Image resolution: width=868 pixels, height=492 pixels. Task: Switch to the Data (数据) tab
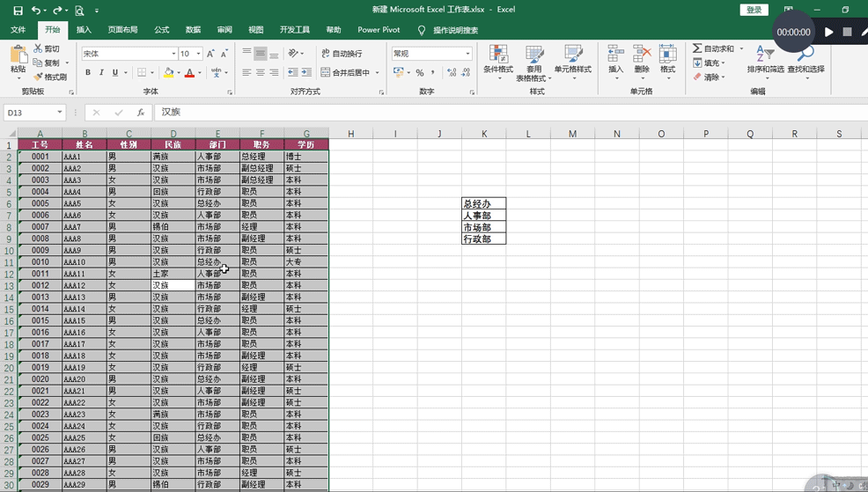(193, 30)
